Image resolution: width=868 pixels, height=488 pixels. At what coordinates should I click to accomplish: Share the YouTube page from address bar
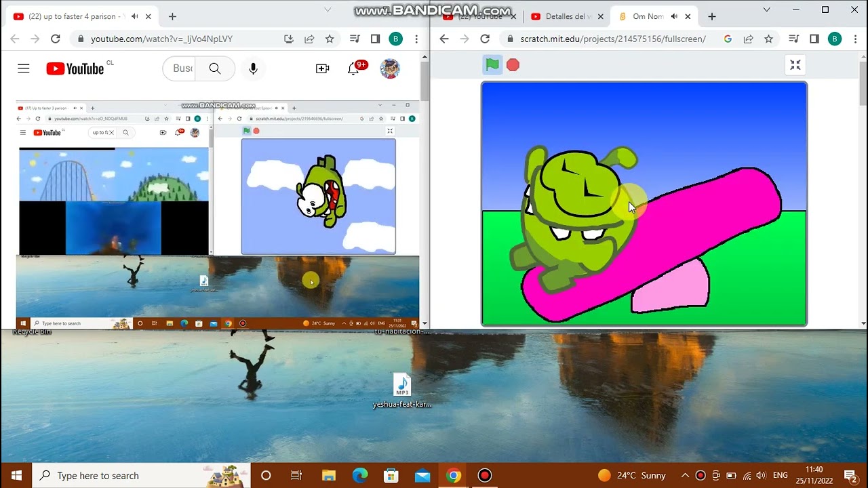[x=309, y=39]
